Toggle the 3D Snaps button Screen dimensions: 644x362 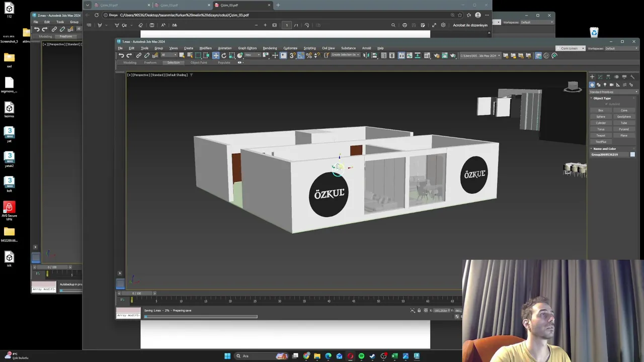coord(292,55)
